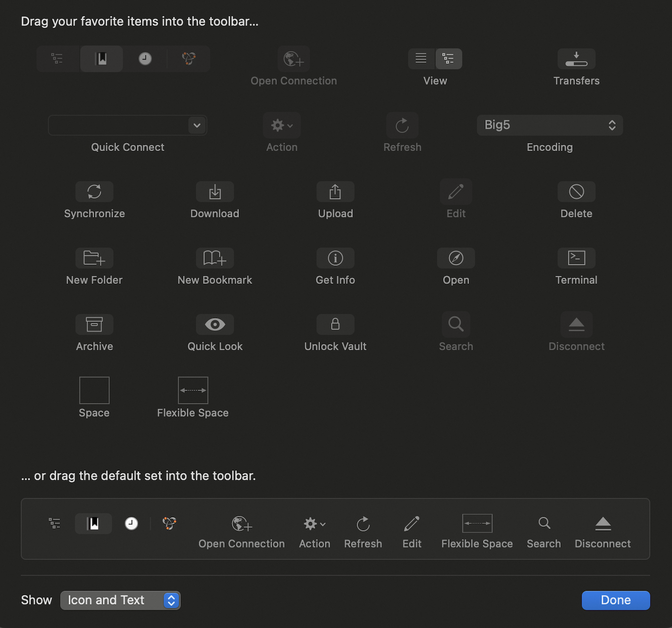This screenshot has height=628, width=672.
Task: Pick the Upload icon
Action: click(x=335, y=192)
